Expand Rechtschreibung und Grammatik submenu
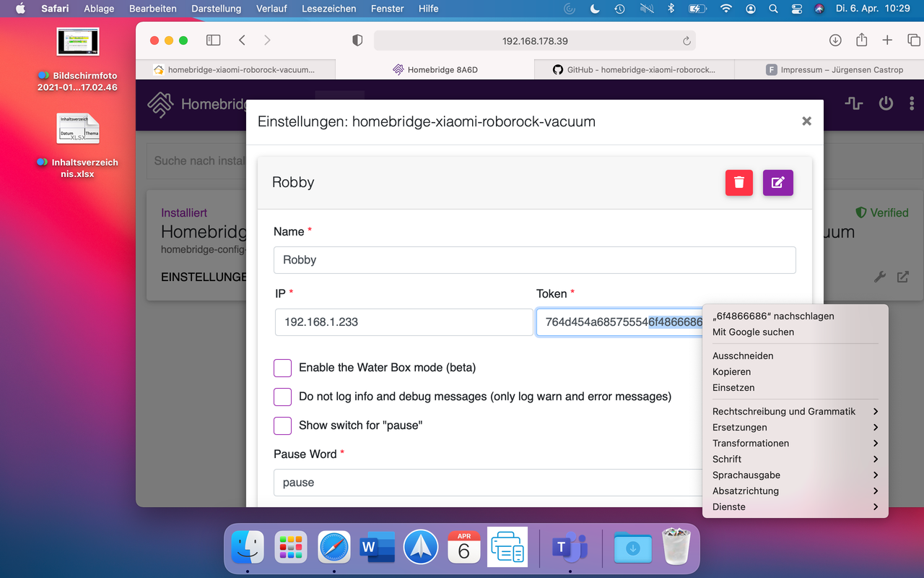This screenshot has width=924, height=578. click(x=794, y=411)
